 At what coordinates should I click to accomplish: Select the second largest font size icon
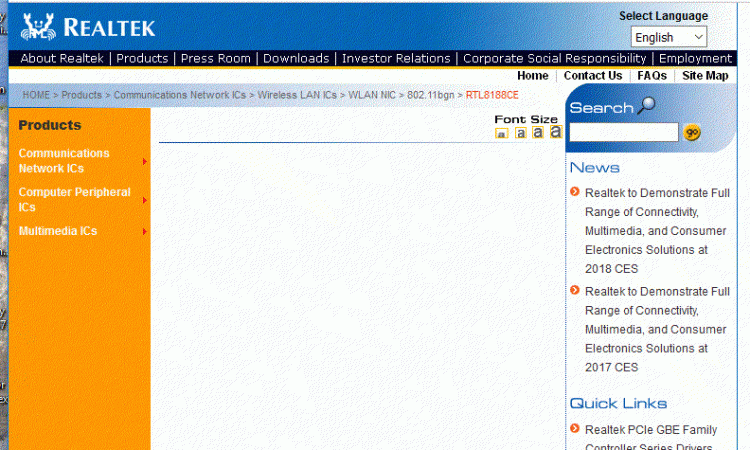tap(538, 132)
